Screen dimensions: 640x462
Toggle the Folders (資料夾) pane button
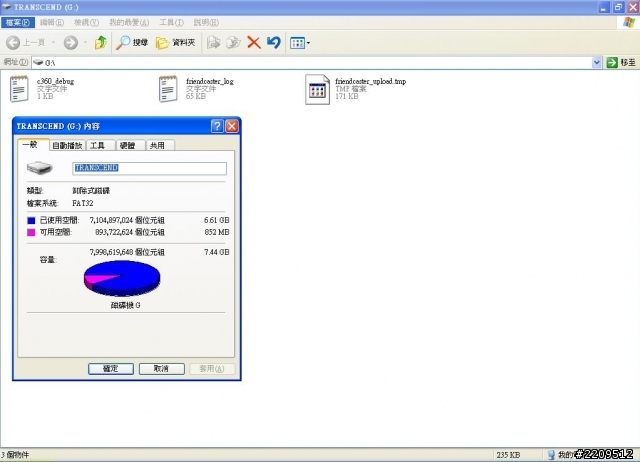(176, 42)
